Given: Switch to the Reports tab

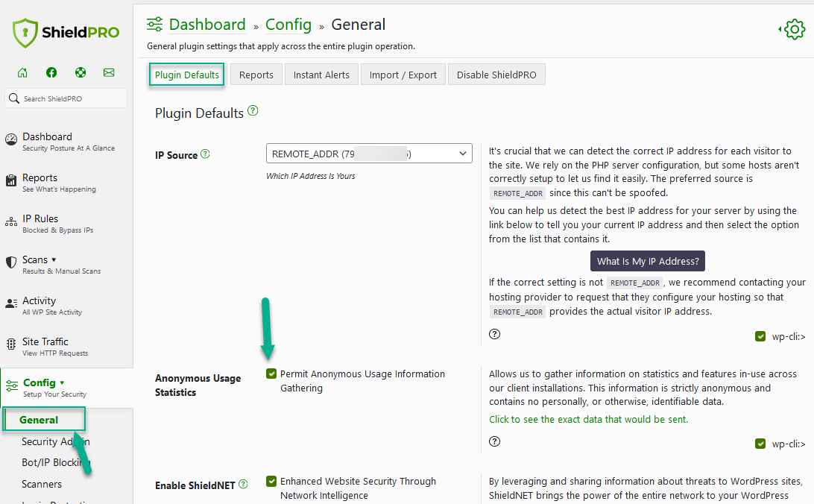Looking at the screenshot, I should tap(256, 75).
